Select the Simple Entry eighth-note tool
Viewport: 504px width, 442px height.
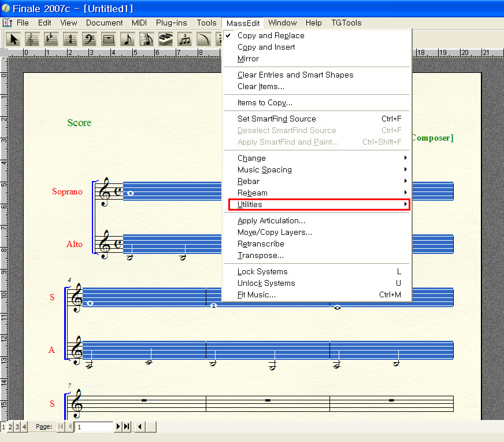128,39
